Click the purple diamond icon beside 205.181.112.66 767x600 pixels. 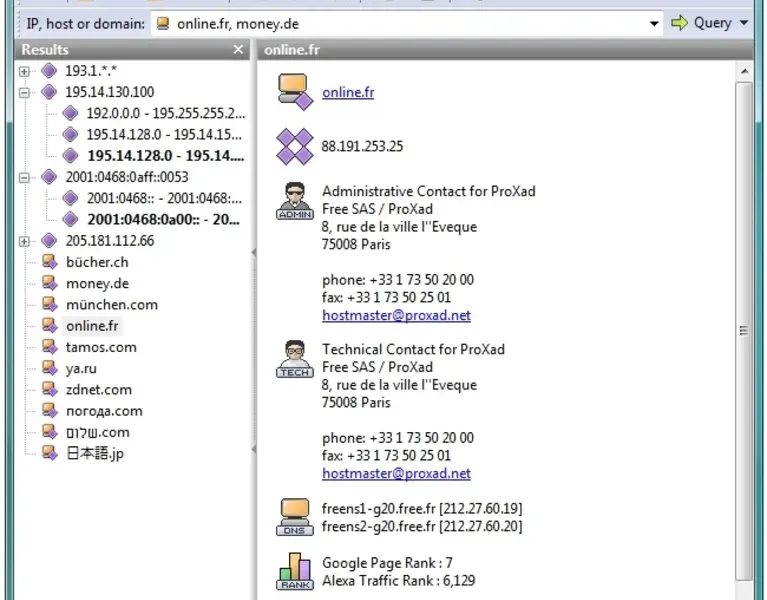49,241
